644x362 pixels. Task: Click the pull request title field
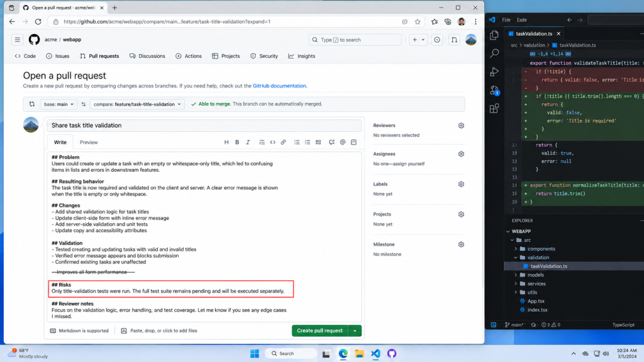click(x=204, y=126)
